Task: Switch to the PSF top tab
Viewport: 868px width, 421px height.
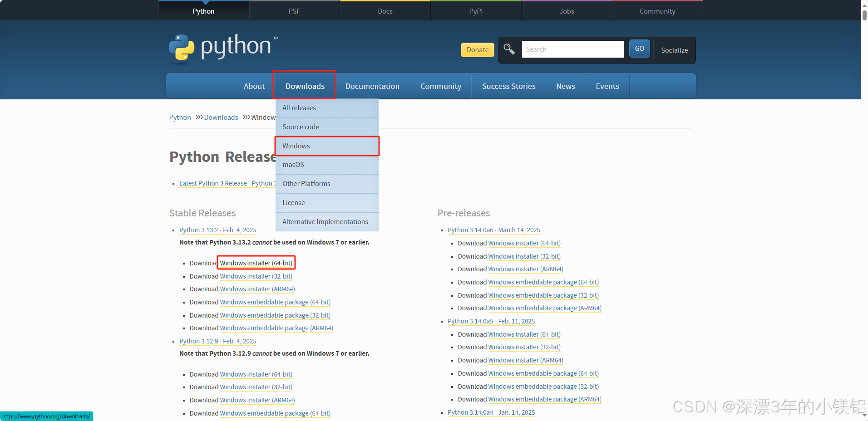Action: (x=294, y=11)
